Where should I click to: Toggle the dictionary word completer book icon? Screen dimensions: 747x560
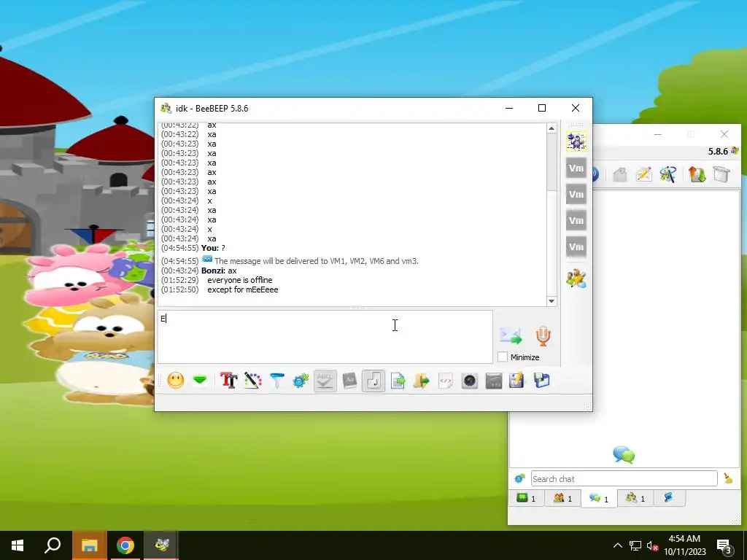[349, 381]
